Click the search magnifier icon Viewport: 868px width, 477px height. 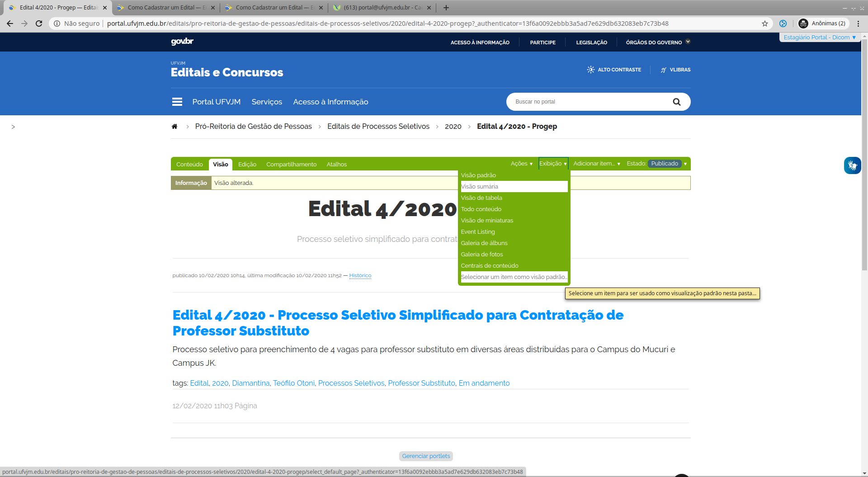676,102
